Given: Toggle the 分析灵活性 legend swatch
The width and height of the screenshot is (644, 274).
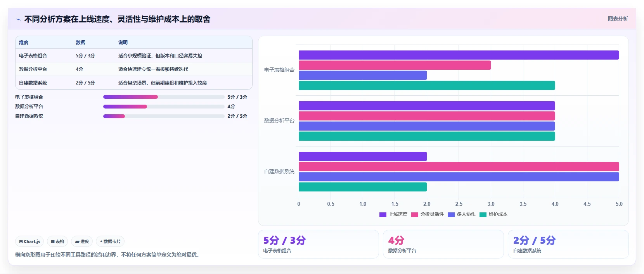Looking at the screenshot, I should click(x=415, y=214).
